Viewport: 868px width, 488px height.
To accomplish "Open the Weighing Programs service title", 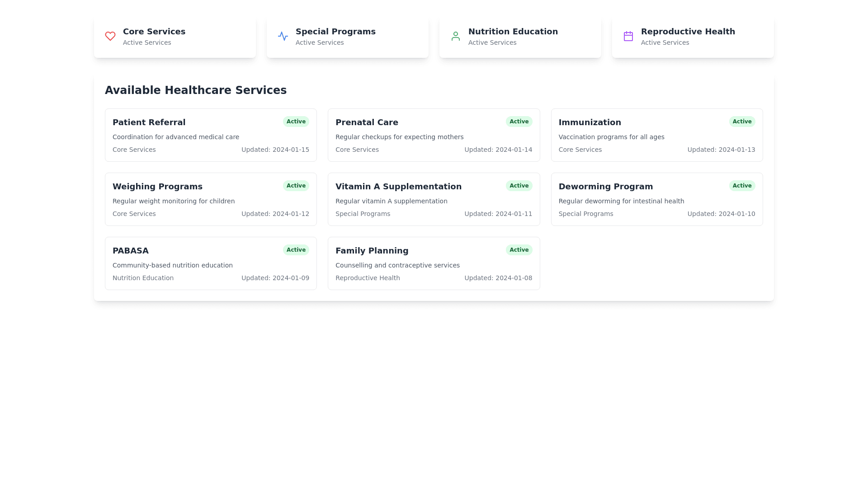I will pyautogui.click(x=157, y=187).
